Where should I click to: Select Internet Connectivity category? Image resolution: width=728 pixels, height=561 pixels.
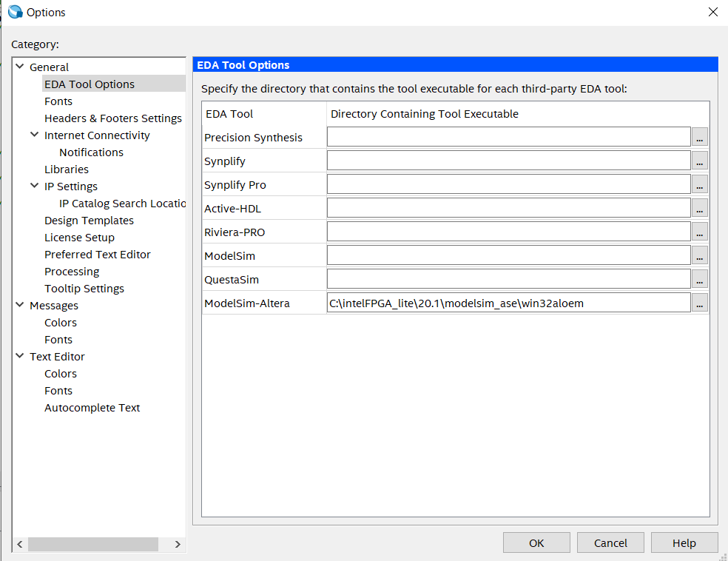[97, 135]
